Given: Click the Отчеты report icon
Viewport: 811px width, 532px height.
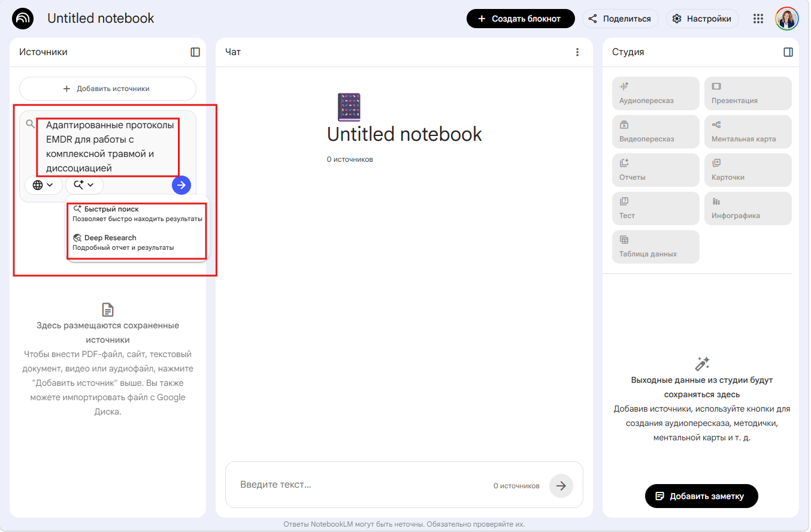Looking at the screenshot, I should tap(624, 163).
